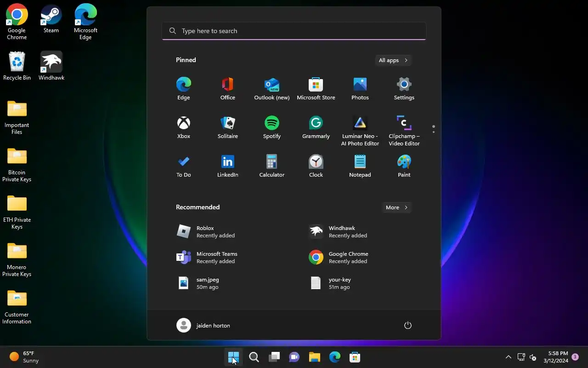Open the Edge icon on the taskbar
The image size is (588, 368).
335,357
